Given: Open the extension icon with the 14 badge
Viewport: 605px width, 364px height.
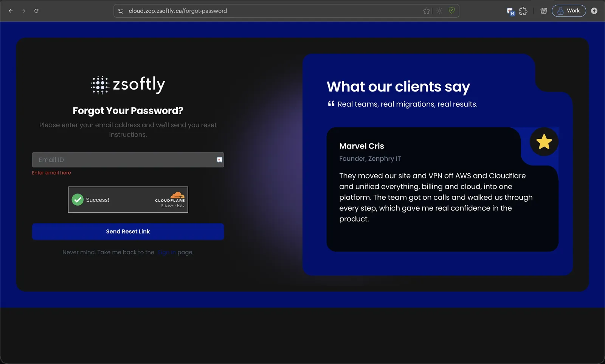Looking at the screenshot, I should pos(511,11).
